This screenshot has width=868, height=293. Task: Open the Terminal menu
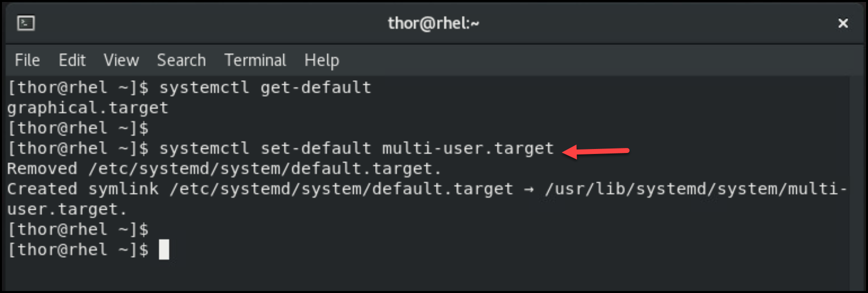(255, 60)
